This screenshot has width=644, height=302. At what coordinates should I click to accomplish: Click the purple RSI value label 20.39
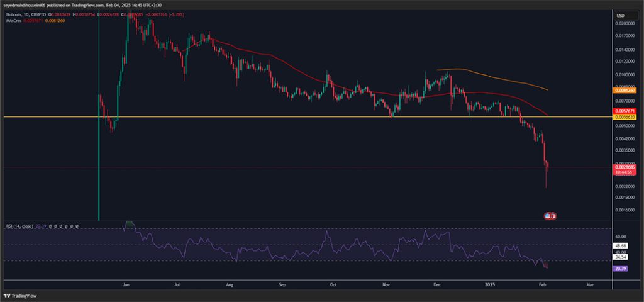click(621, 268)
